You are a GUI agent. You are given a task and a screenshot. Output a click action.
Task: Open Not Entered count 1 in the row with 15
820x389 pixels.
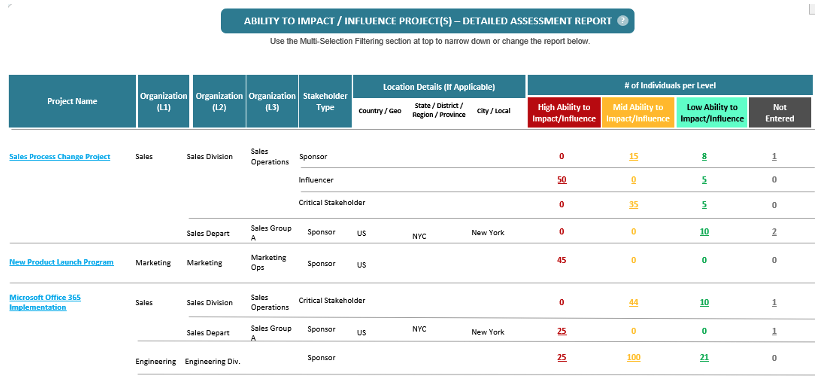coord(774,156)
